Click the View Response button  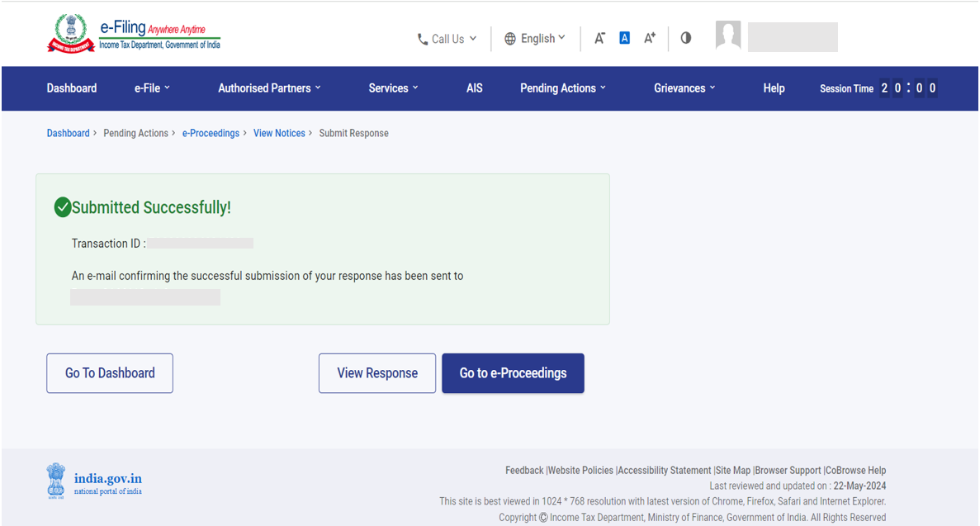coord(377,373)
